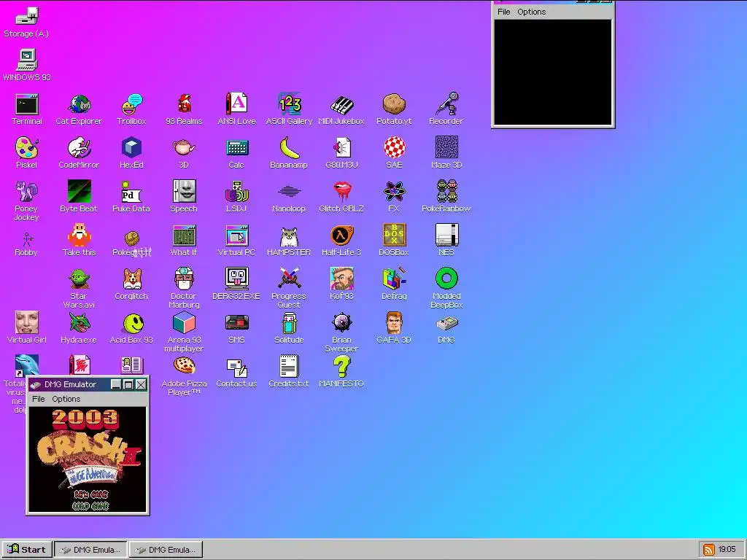Image resolution: width=747 pixels, height=560 pixels.
Task: Open Storage (A:) drive icon
Action: point(27,22)
